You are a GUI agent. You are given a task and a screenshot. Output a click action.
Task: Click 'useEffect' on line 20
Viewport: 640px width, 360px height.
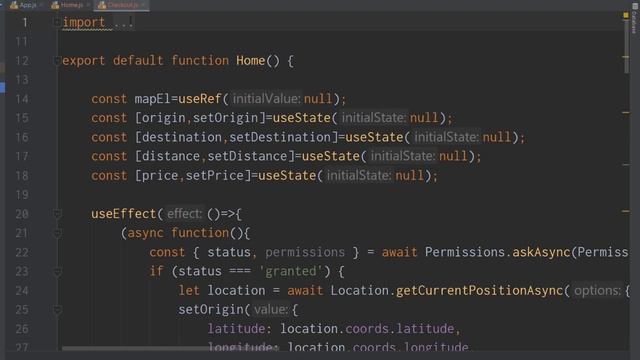124,214
